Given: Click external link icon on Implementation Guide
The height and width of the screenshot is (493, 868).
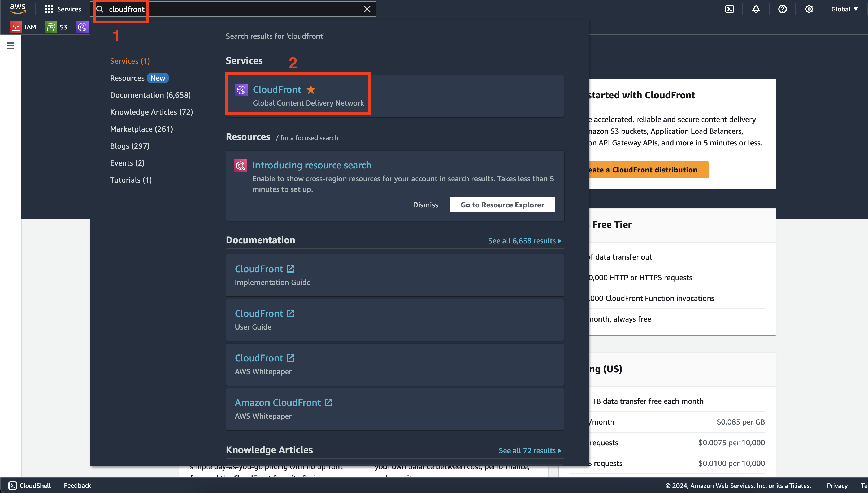Looking at the screenshot, I should 290,269.
